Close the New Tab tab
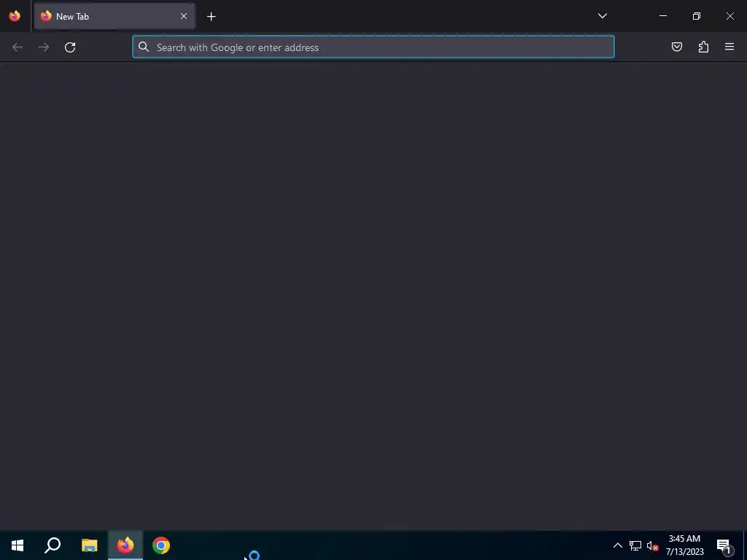This screenshot has width=747, height=560. point(183,16)
